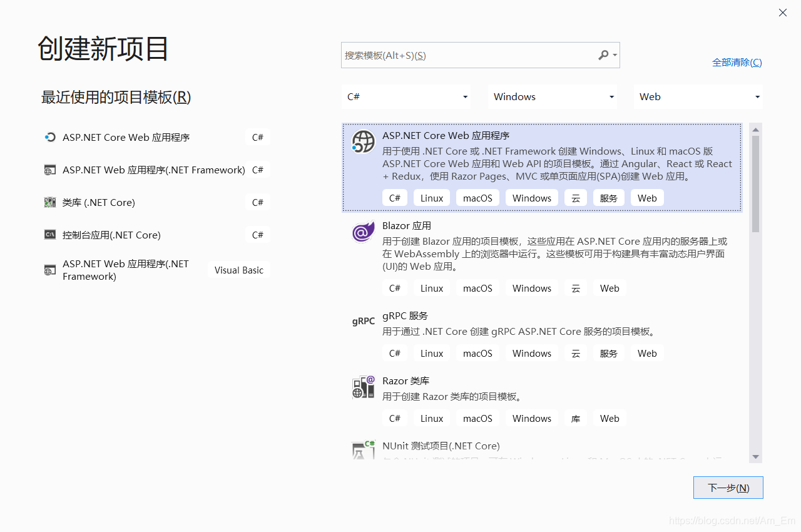Image resolution: width=801 pixels, height=532 pixels.
Task: Click the ASP.NET Web 应用程序(.NET Framework) recent icon
Action: click(50, 170)
